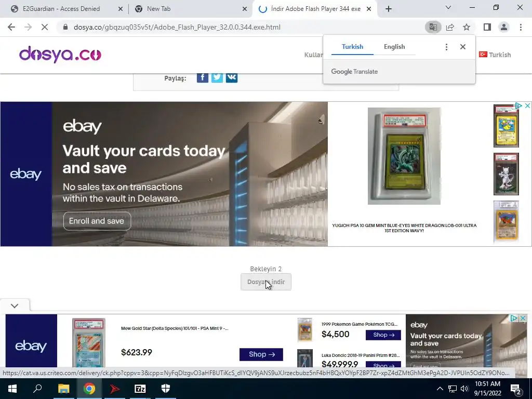Select Turkish tab in translate popup
This screenshot has width=532, height=399.
click(353, 47)
